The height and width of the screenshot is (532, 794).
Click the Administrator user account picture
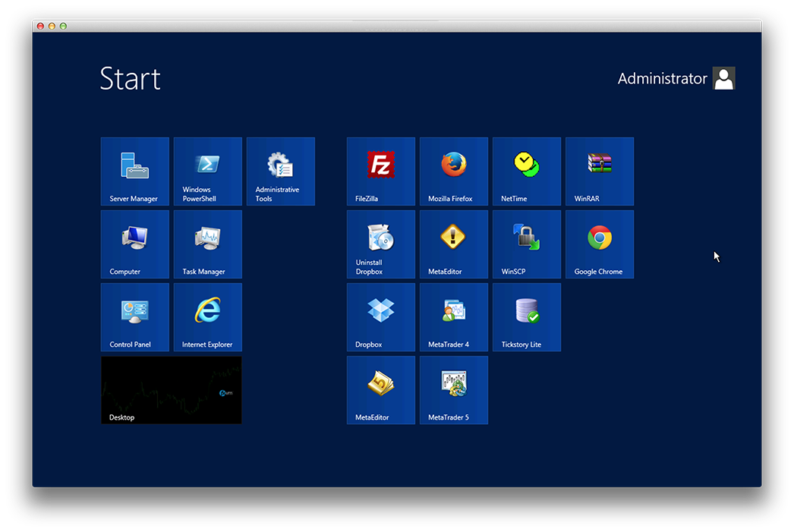[723, 78]
